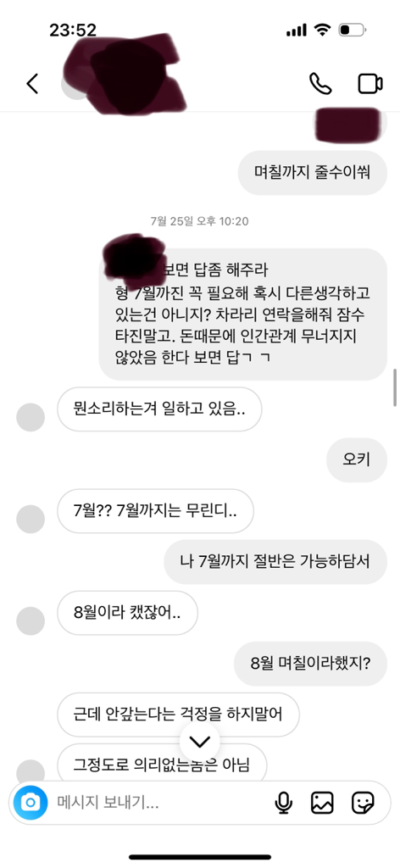Tap the '며칠까지 줄수이쒀' message bubble
400x868 pixels.
pyautogui.click(x=313, y=173)
